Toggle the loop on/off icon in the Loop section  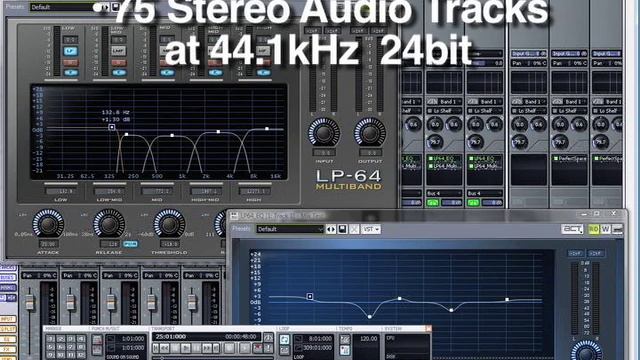pyautogui.click(x=284, y=339)
